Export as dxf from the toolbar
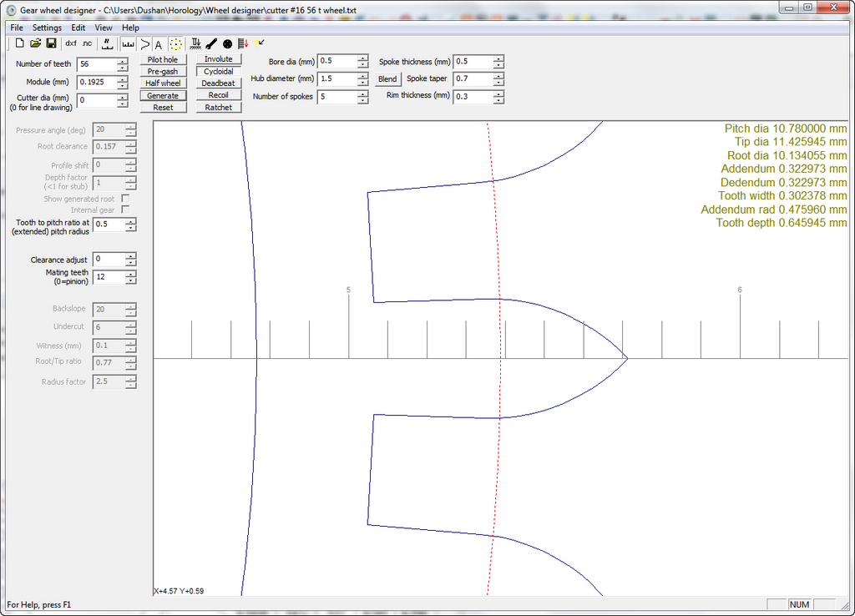This screenshot has width=855, height=616. (71, 43)
